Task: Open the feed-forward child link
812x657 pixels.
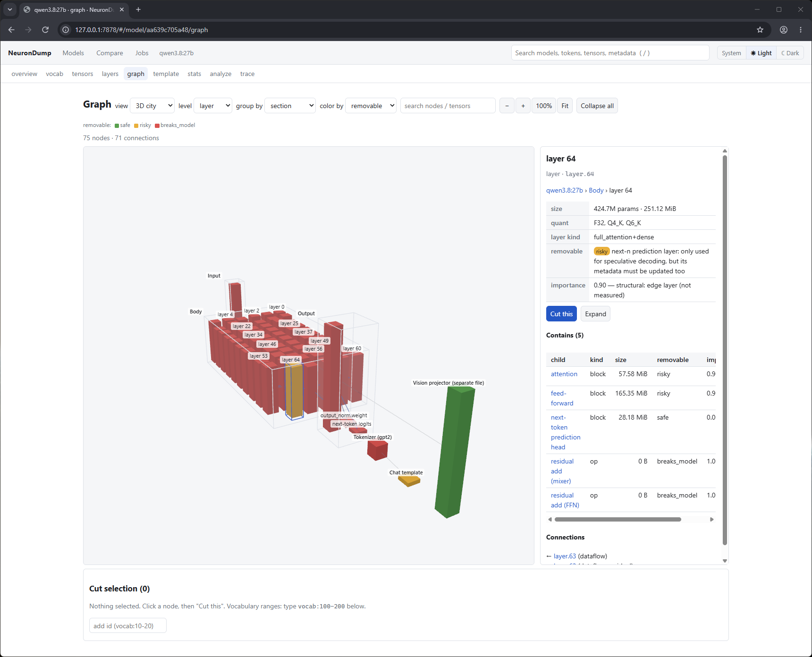Action: [x=562, y=398]
